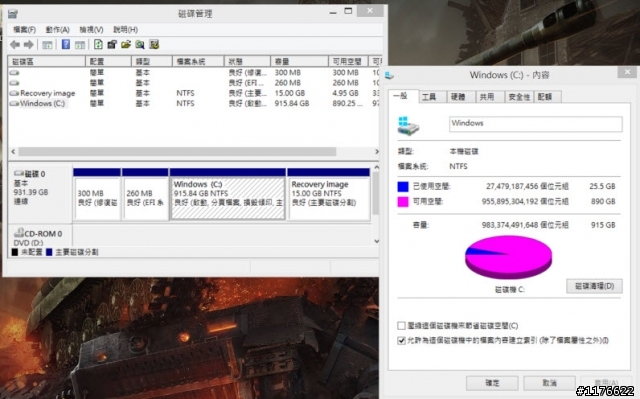640x399 pixels.
Task: Open the 動作(A) menu
Action: (x=58, y=30)
